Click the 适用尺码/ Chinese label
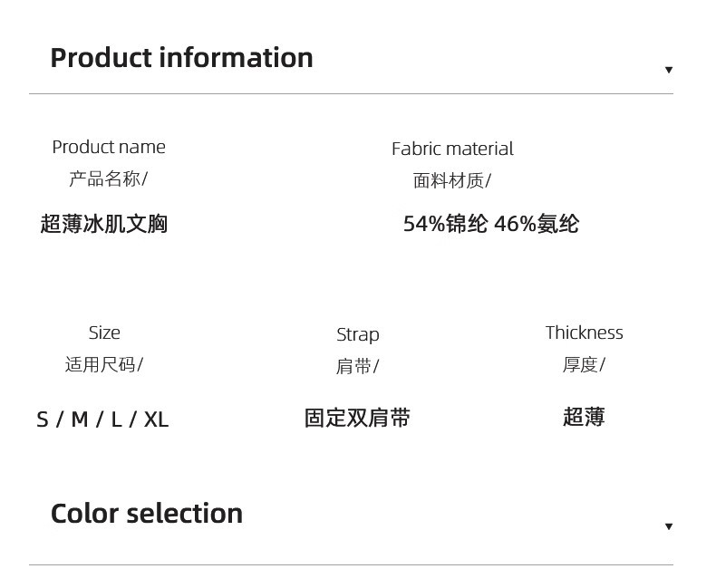The image size is (716, 588). [x=104, y=364]
